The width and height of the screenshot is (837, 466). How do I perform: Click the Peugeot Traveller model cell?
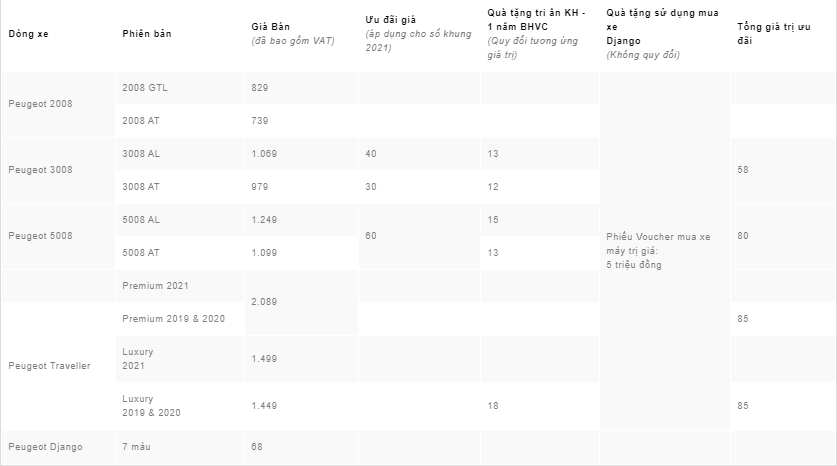[49, 366]
